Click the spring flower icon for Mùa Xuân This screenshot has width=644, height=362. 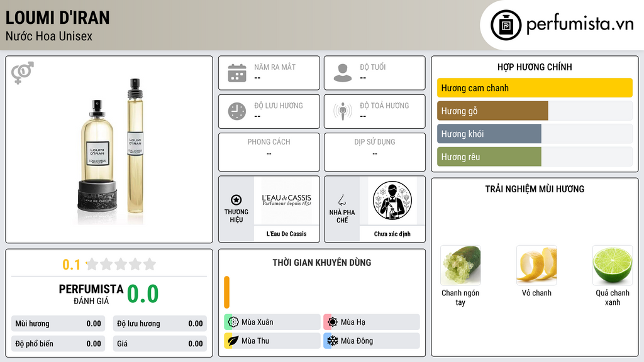tap(233, 322)
